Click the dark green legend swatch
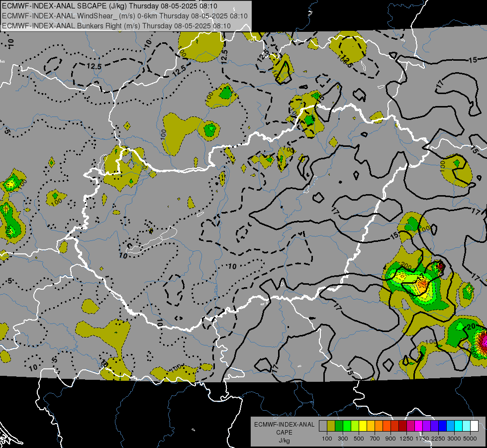 tap(339, 426)
